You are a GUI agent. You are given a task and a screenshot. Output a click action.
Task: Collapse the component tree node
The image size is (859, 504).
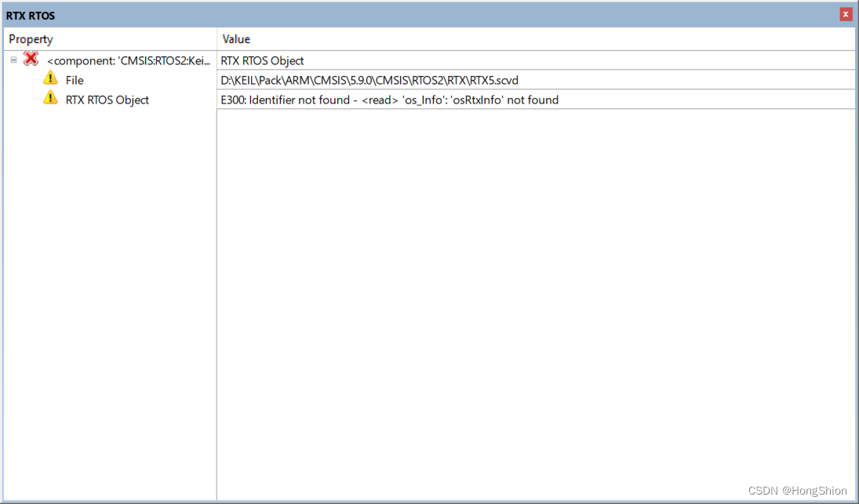(13, 60)
